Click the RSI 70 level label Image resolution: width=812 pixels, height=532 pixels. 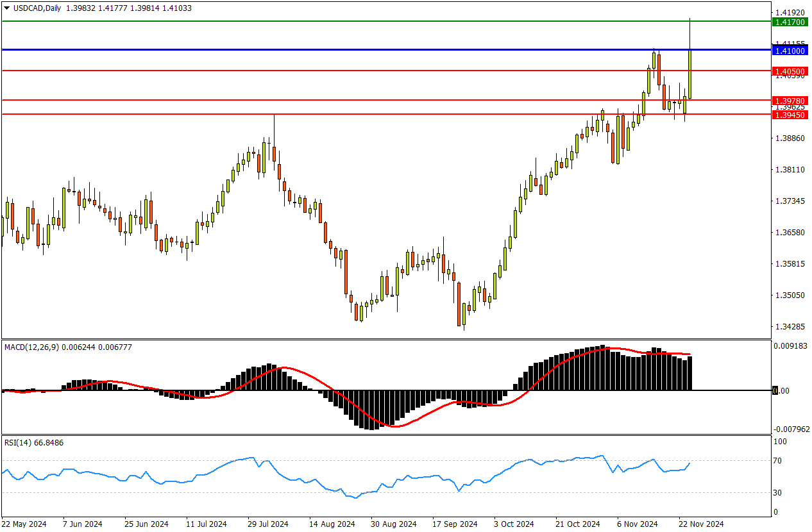point(779,460)
